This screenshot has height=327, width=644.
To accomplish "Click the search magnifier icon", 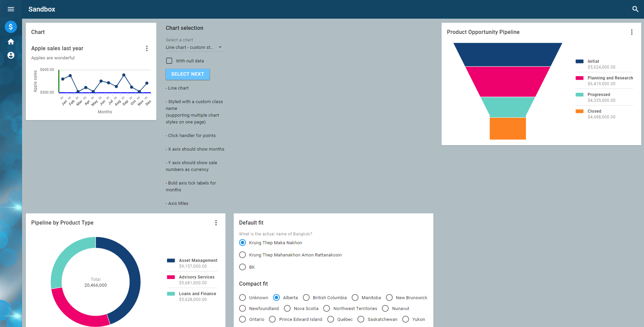I will pyautogui.click(x=635, y=9).
